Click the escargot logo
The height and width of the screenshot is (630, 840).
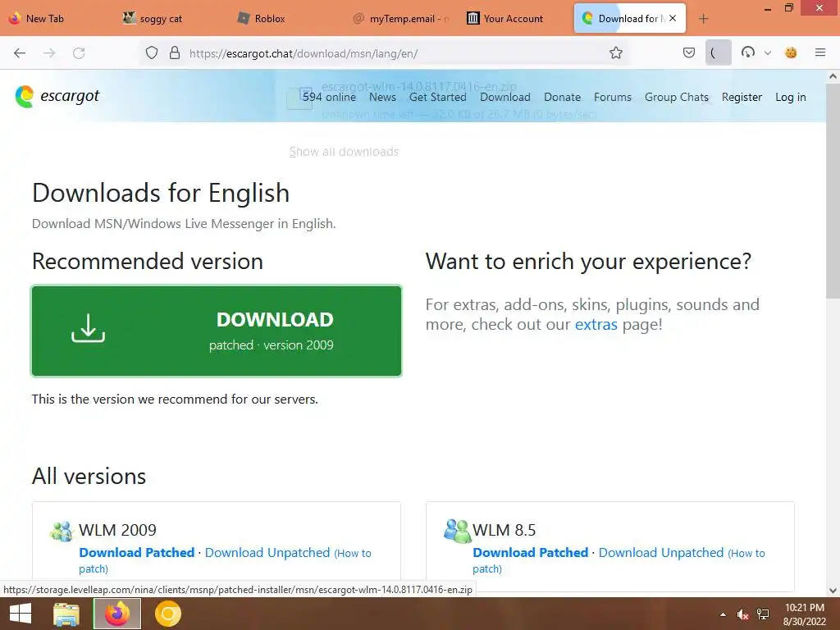[x=57, y=97]
